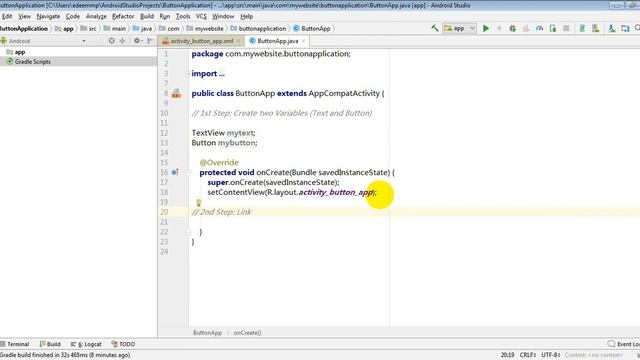Click the Search Everywhere magnifier icon

coord(637,28)
